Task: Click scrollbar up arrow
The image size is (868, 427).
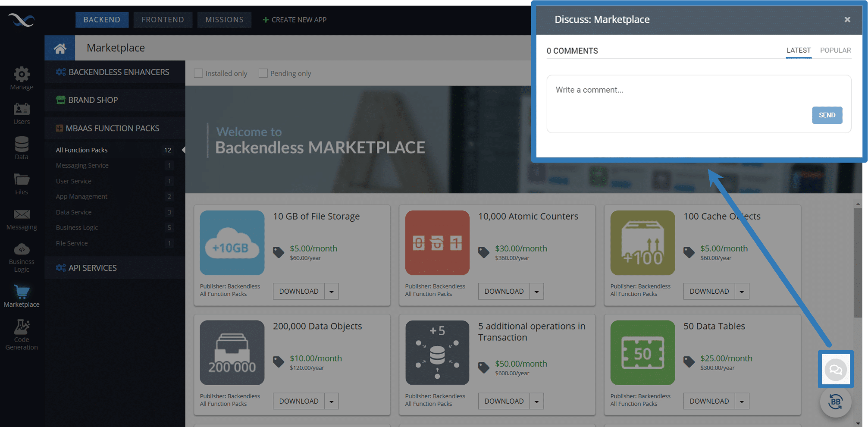Action: (x=858, y=204)
